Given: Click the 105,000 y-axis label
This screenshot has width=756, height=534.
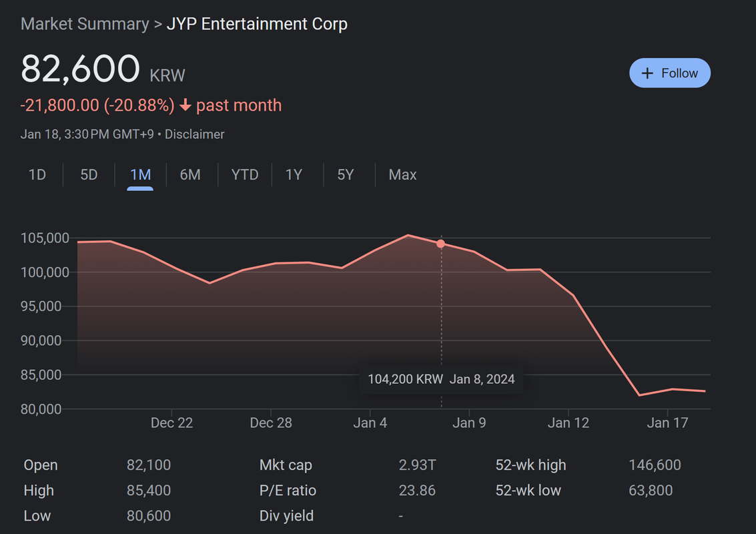Looking at the screenshot, I should (45, 238).
